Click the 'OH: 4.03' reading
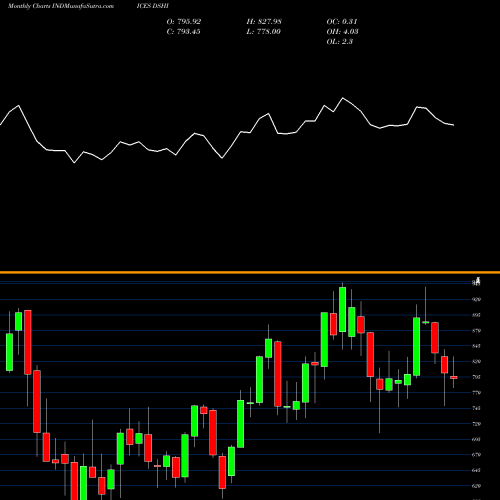 point(342,32)
